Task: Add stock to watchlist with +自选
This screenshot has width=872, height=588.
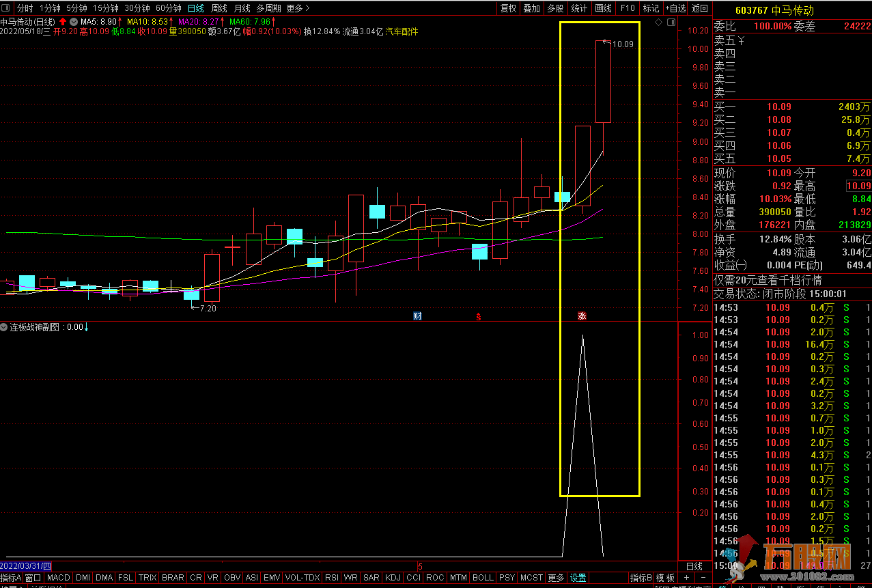Action: 675,8
